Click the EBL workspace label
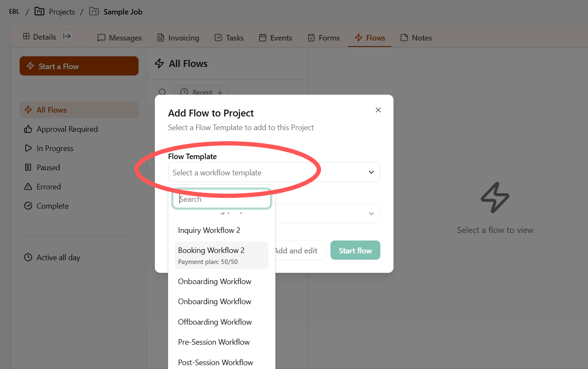The width and height of the screenshot is (588, 369). pyautogui.click(x=14, y=12)
